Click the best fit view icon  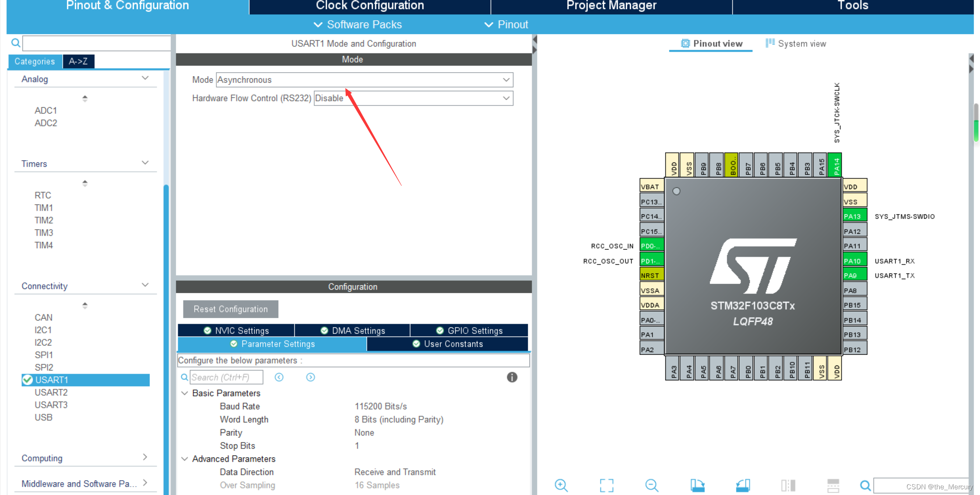coord(607,485)
